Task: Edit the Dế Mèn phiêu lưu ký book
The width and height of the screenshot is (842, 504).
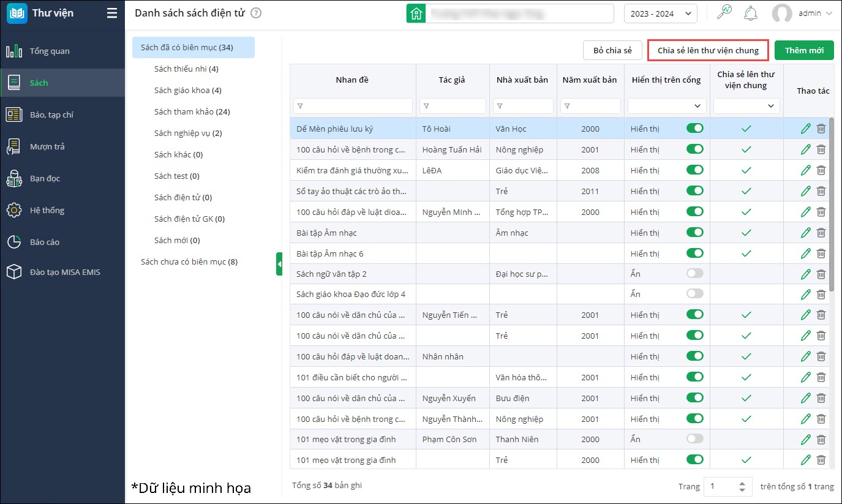Action: coord(806,129)
